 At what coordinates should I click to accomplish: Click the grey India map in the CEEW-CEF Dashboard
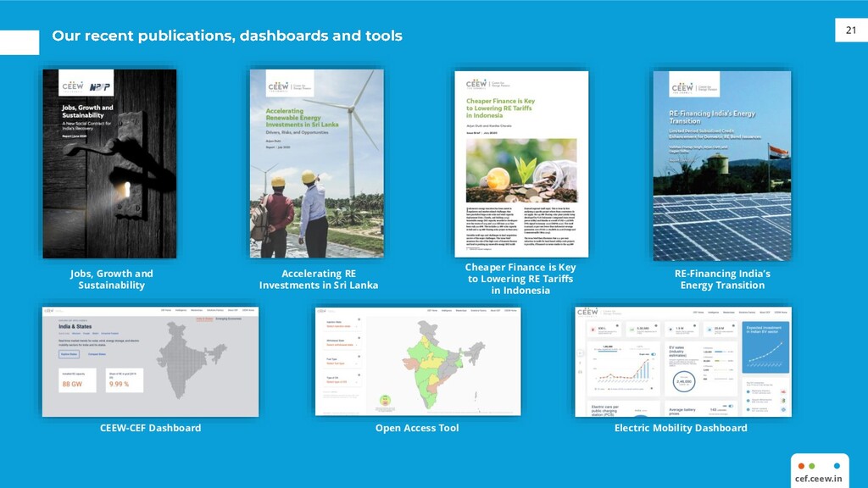pos(190,360)
